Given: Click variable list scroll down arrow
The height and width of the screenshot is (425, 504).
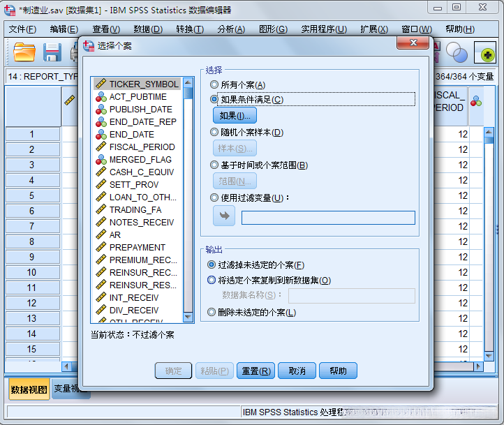Looking at the screenshot, I should [x=188, y=318].
